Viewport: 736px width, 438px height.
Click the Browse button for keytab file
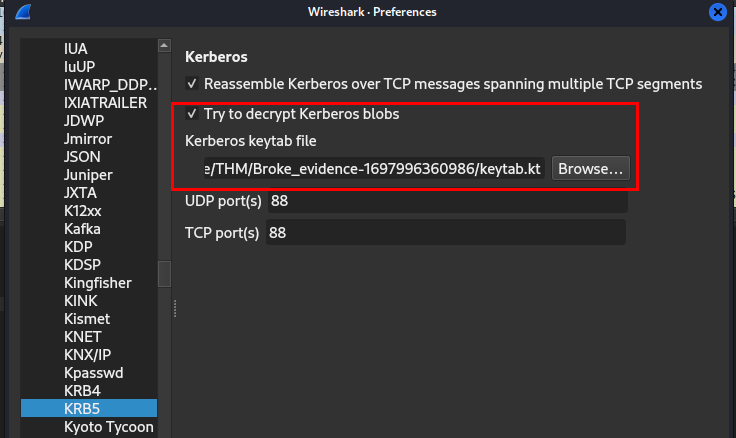tap(590, 169)
